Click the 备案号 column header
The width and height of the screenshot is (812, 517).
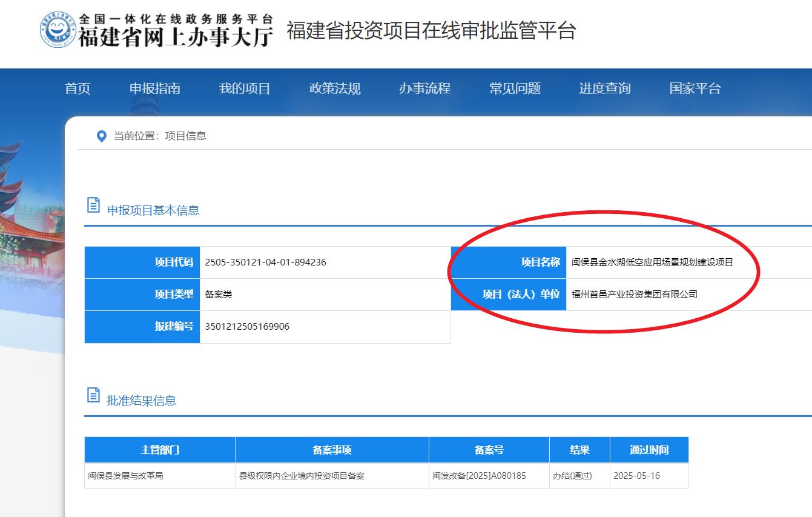tap(489, 450)
